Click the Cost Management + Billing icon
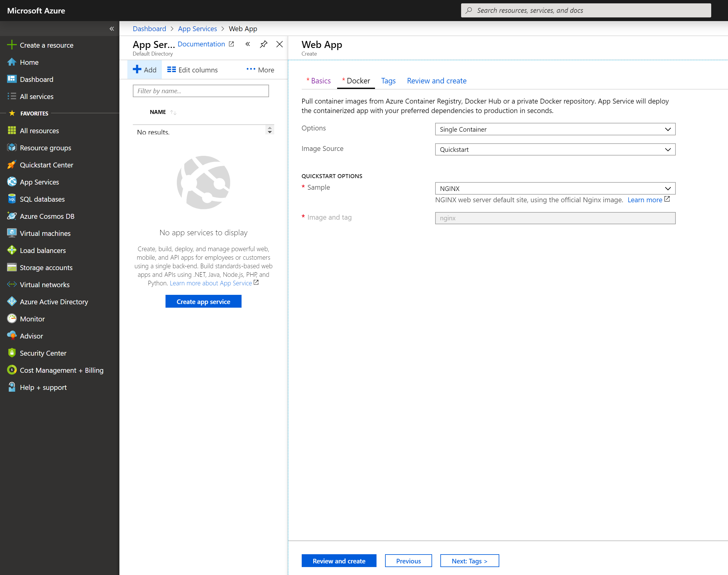The image size is (728, 575). (x=11, y=370)
